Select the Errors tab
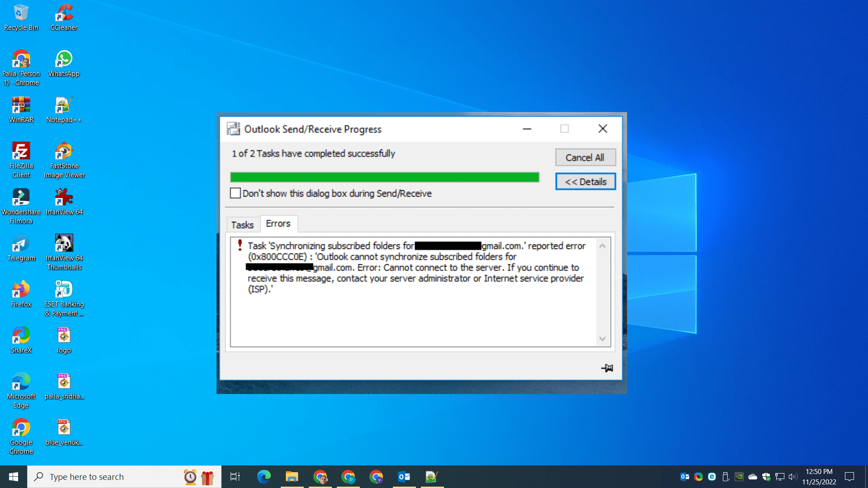Screen dimensions: 868x488 pos(278,224)
